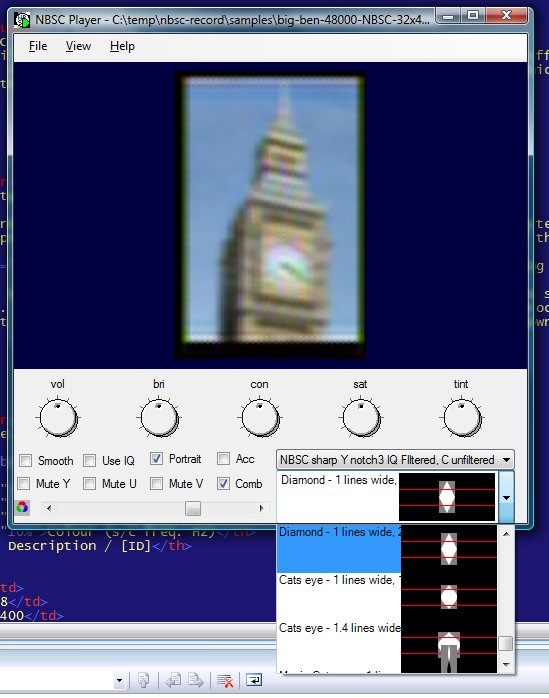
Task: Enable the Use IQ checkbox
Action: pyautogui.click(x=89, y=460)
